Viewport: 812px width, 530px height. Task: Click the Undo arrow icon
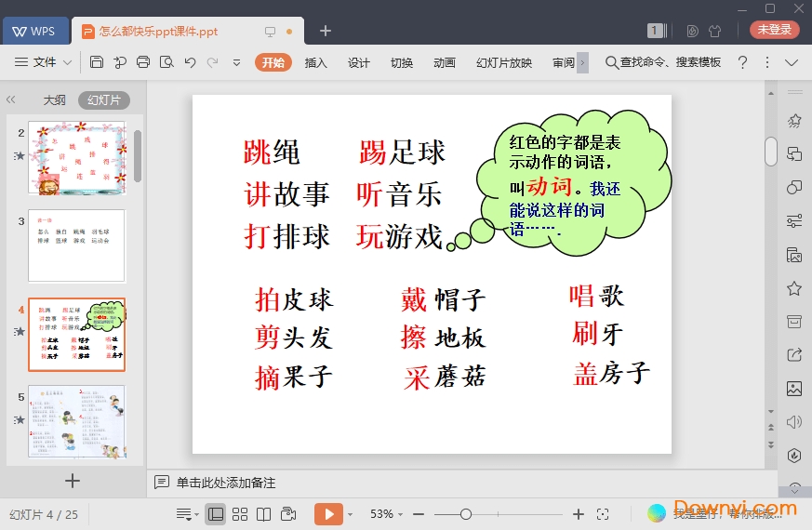pyautogui.click(x=190, y=62)
